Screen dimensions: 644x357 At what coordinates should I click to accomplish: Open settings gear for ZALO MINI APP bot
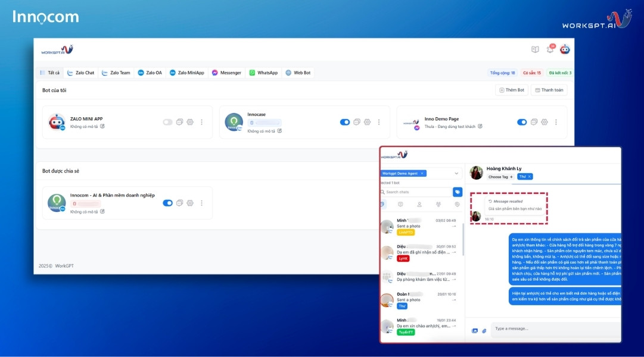[x=190, y=122]
